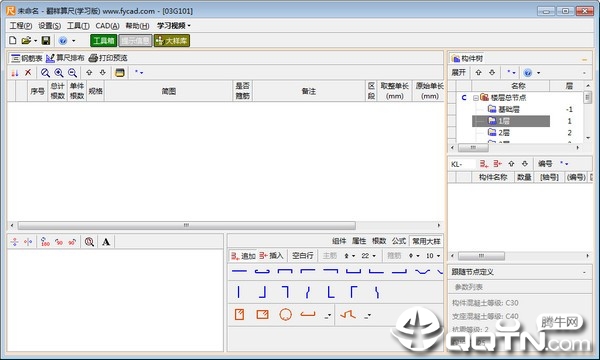600x360 pixels.
Task: Click the 编号 numbering button
Action: tap(545, 164)
